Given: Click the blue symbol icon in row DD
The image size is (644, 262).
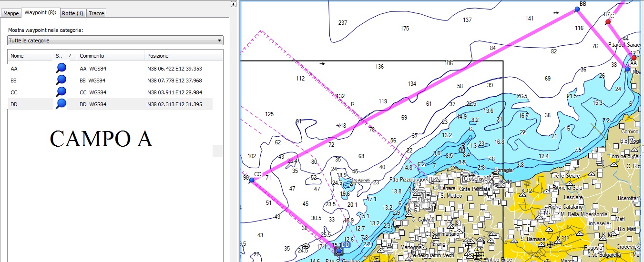Looking at the screenshot, I should [x=61, y=104].
